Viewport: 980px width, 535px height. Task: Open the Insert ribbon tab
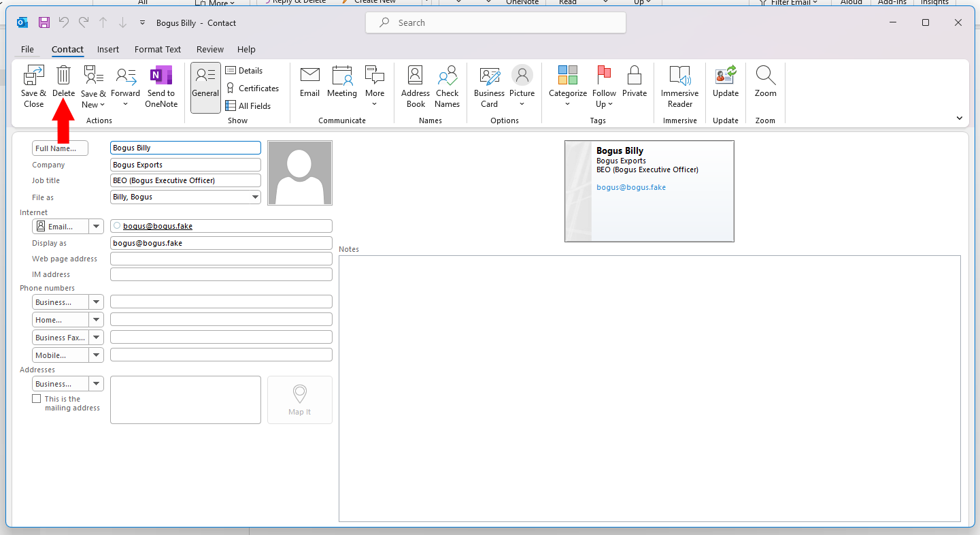(x=108, y=50)
